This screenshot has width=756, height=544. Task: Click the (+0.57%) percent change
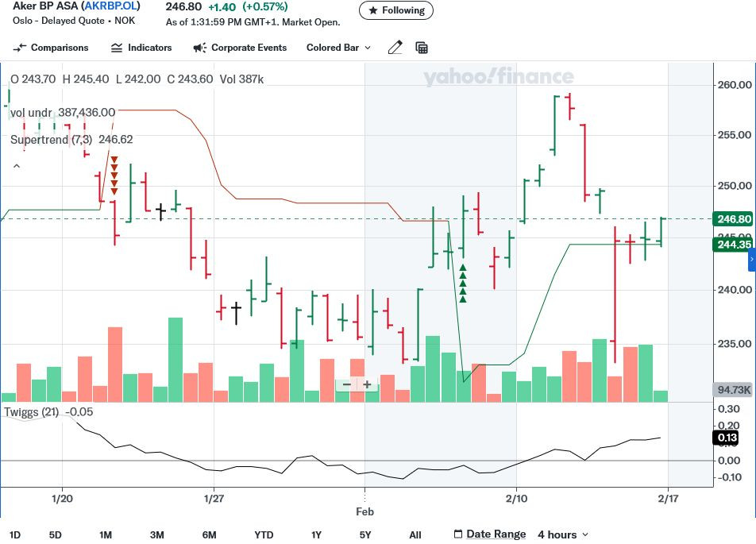pyautogui.click(x=265, y=7)
